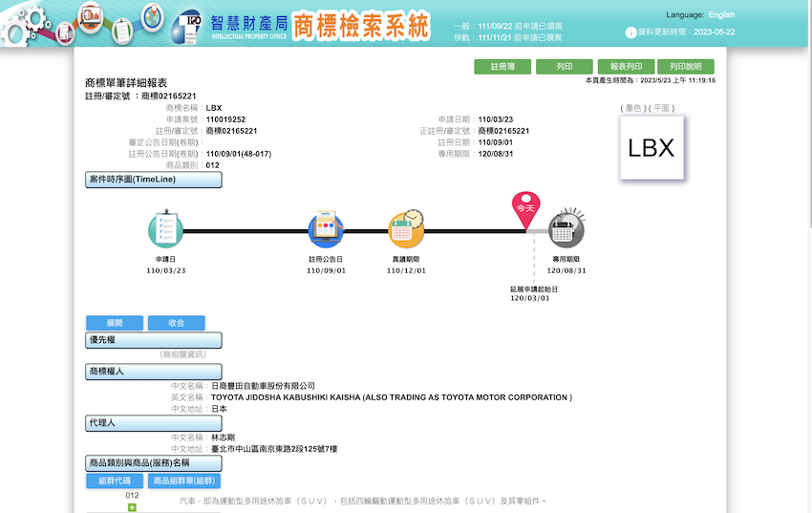The width and height of the screenshot is (812, 513).
Task: Click the 智慧財產局 office name
Action: [x=249, y=23]
